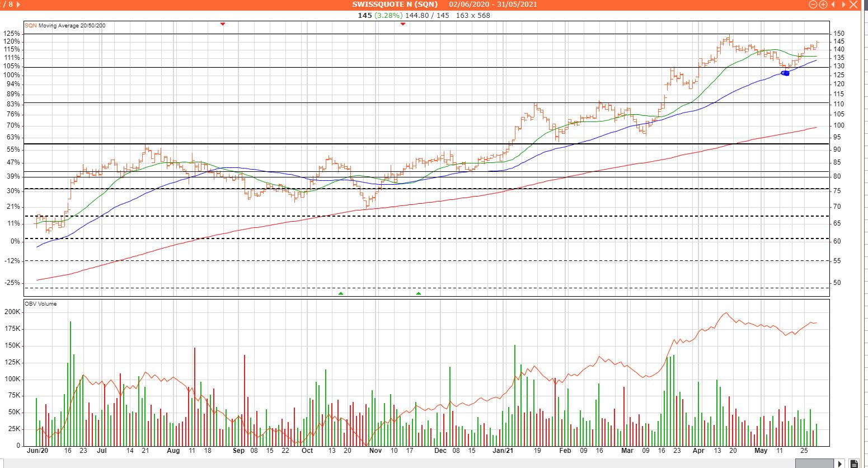This screenshot has height=468, width=868.
Task: Click the SQN symbol label
Action: pyautogui.click(x=30, y=26)
